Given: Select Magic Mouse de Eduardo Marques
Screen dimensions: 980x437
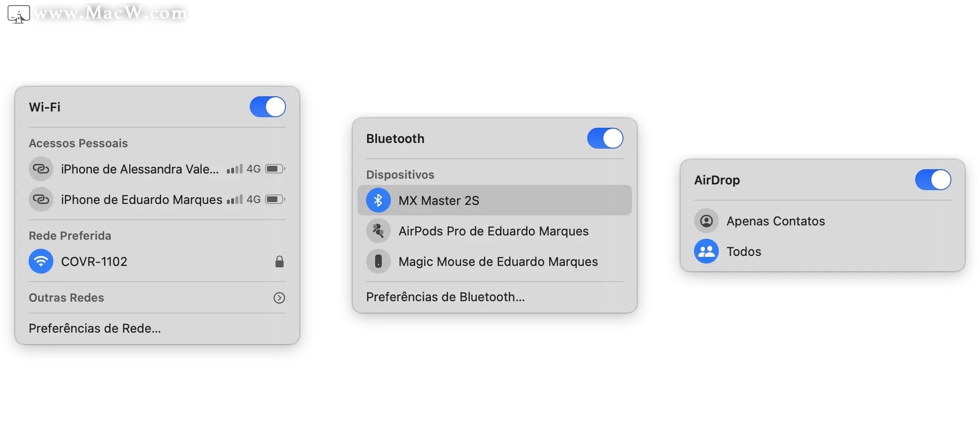Looking at the screenshot, I should 495,261.
